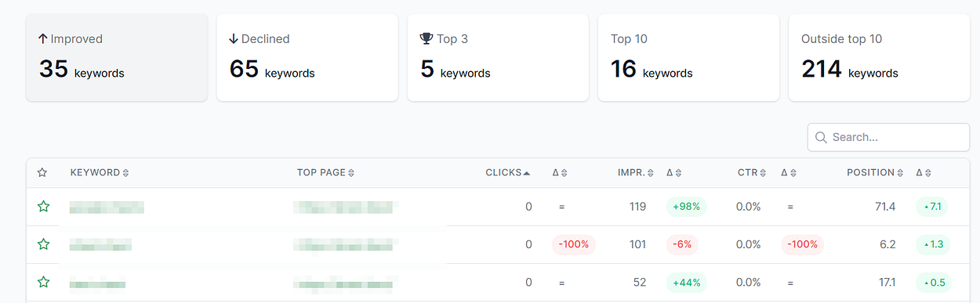Screen dimensions: 980x303
Task: Sort by the Position delta column
Action: click(924, 172)
